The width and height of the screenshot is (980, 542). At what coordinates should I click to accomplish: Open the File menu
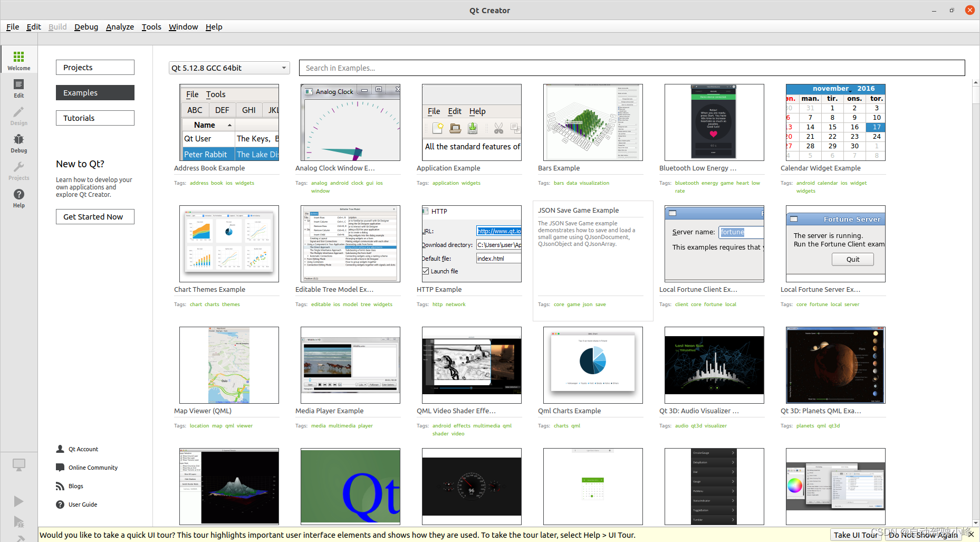pyautogui.click(x=13, y=26)
